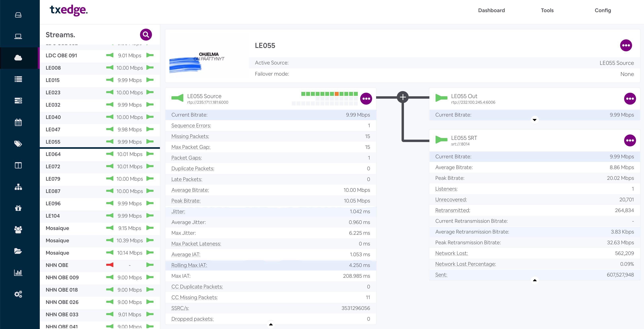Open the cloud icon in sidebar
This screenshot has width=644, height=329.
pyautogui.click(x=18, y=58)
